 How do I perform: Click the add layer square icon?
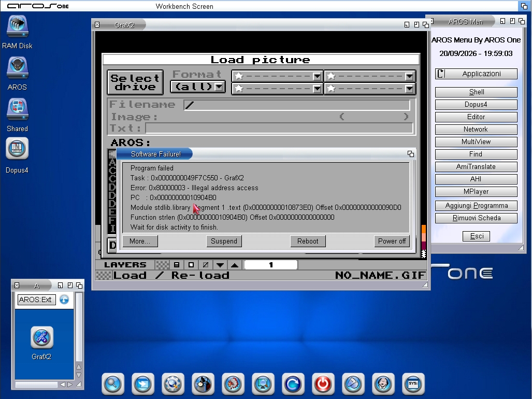pos(191,265)
